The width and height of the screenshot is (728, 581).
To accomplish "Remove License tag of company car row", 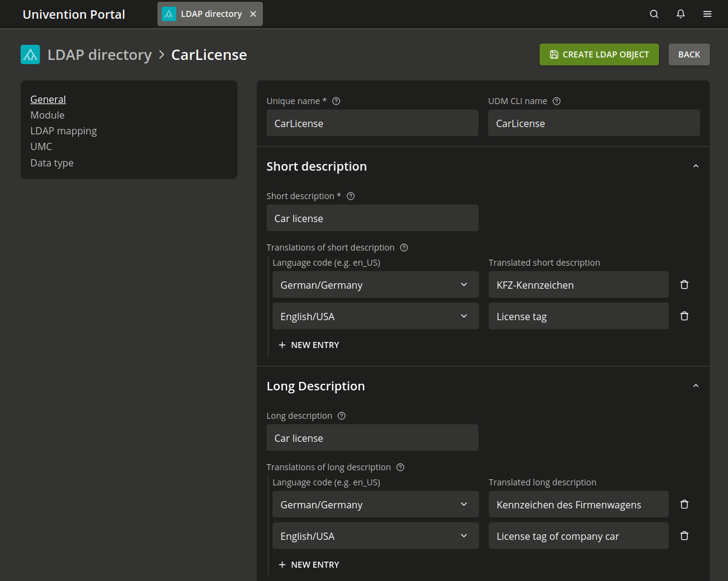I will coord(684,536).
